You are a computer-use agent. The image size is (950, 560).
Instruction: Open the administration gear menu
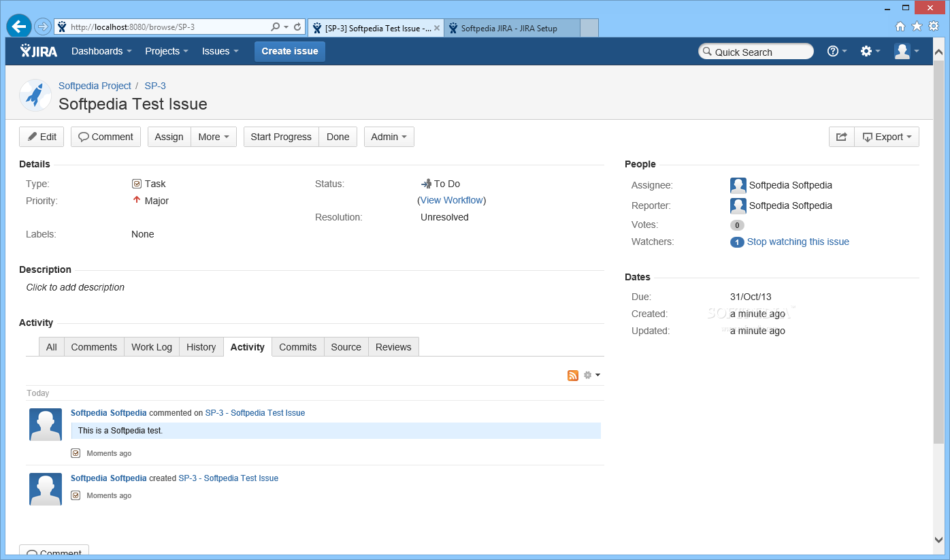tap(870, 51)
